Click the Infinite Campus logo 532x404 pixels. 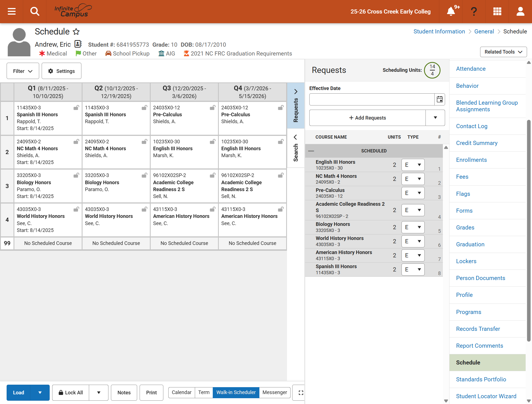coord(73,11)
